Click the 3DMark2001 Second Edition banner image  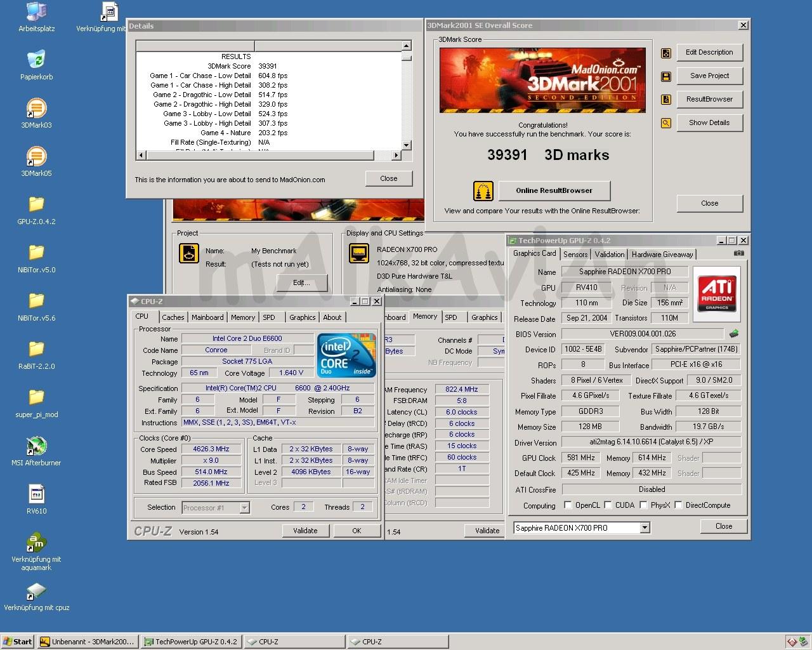point(543,81)
